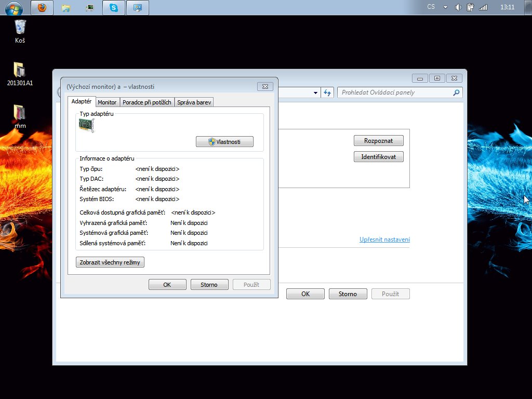Viewport: 532px width, 399px height.
Task: Click the adapter card icon
Action: [87, 125]
